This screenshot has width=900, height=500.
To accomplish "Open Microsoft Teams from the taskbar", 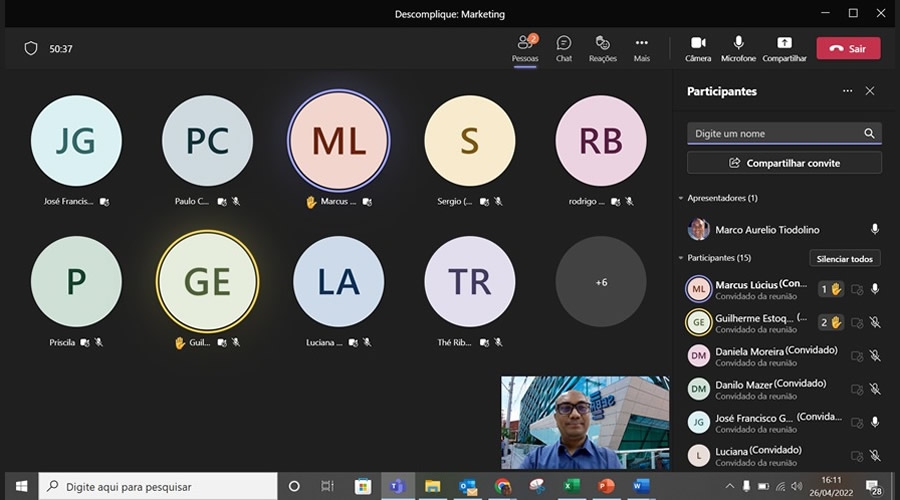I will (397, 486).
